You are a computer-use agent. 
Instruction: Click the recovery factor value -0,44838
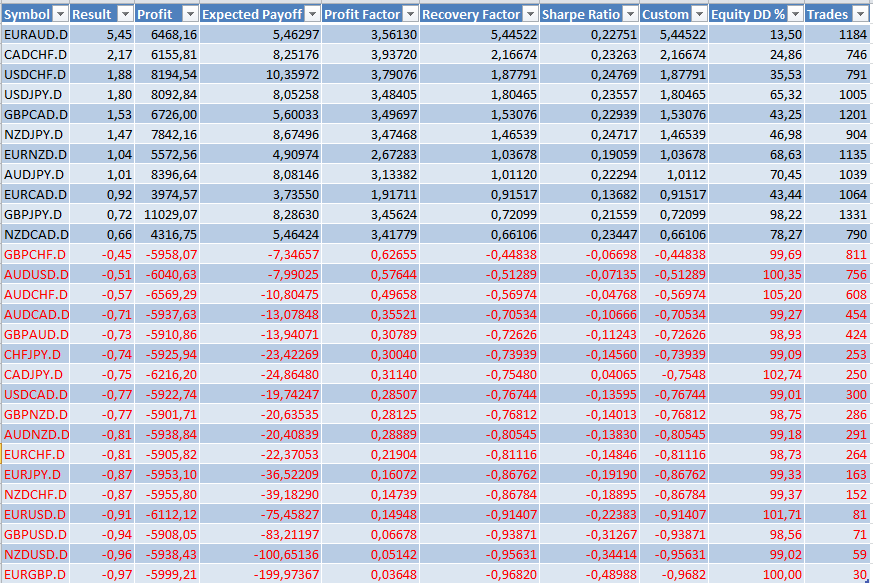click(511, 255)
